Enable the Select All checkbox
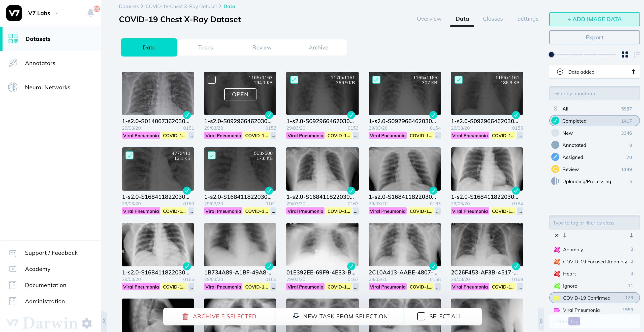644x332 pixels. coord(421,316)
